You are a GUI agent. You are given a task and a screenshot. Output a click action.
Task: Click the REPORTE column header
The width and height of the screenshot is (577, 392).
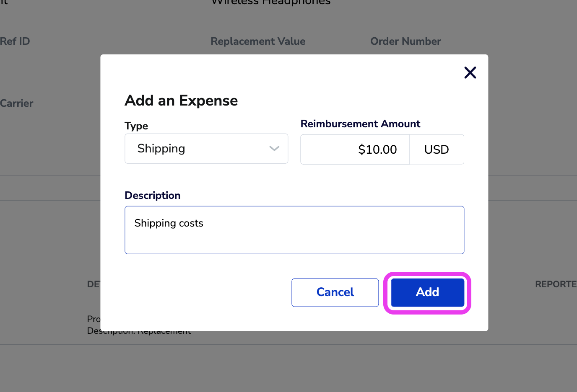click(556, 284)
